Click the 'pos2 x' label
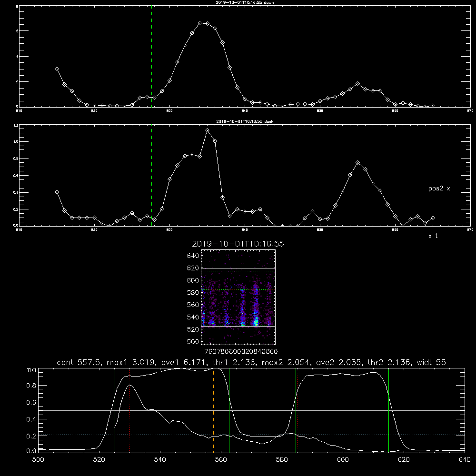 439,188
